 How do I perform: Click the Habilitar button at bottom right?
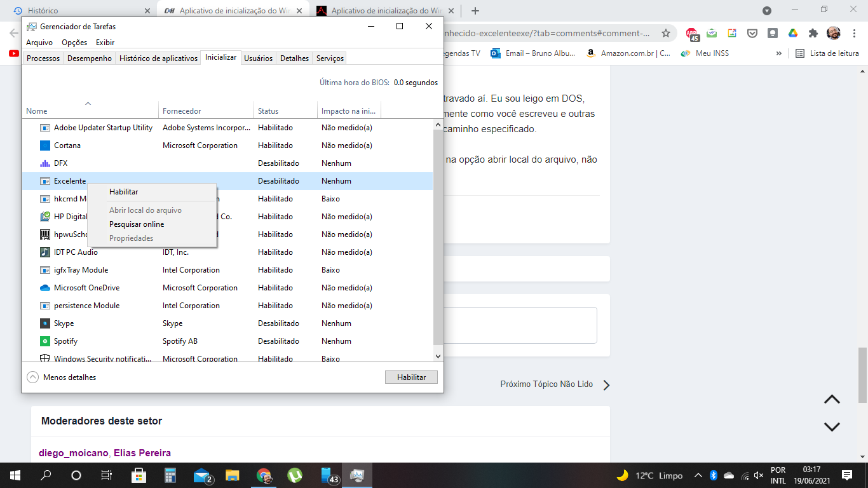point(412,377)
